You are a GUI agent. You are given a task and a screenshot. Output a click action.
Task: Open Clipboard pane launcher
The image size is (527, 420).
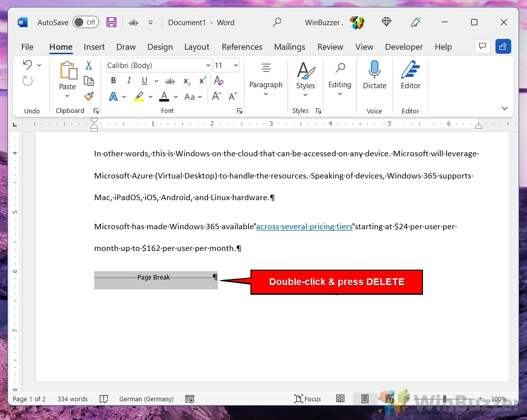[96, 111]
